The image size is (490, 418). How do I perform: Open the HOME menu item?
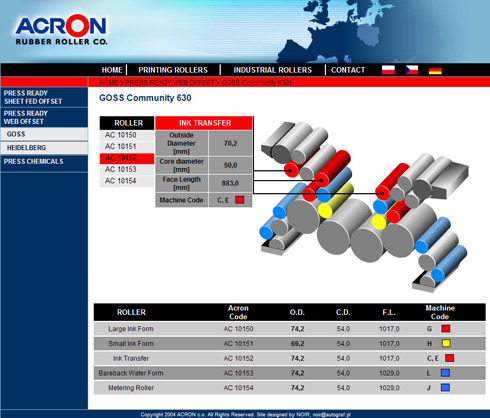pyautogui.click(x=112, y=70)
